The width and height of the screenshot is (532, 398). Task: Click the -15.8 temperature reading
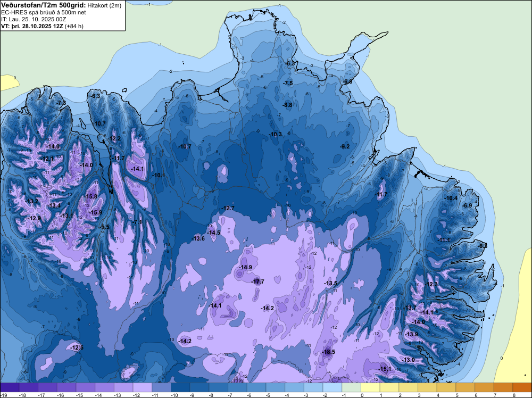(x=91, y=196)
